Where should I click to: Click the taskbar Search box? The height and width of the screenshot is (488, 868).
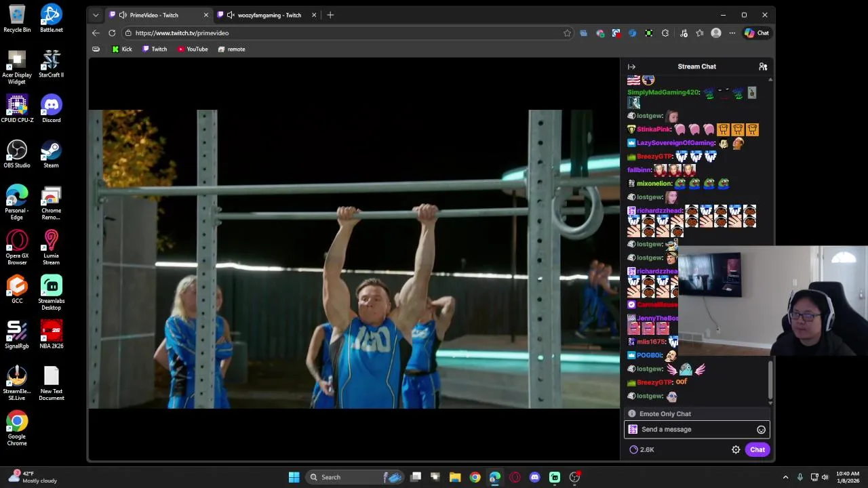355,477
